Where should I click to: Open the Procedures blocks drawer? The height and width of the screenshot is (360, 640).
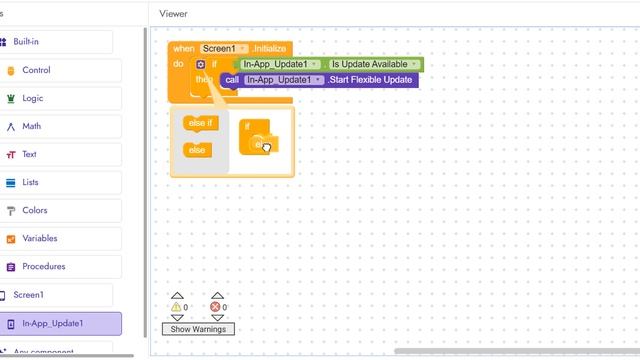(x=60, y=267)
